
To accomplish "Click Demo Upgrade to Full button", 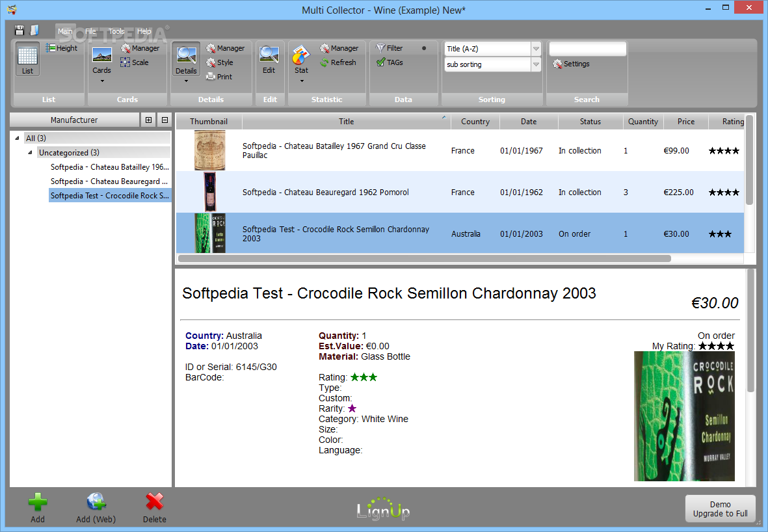I will (720, 509).
